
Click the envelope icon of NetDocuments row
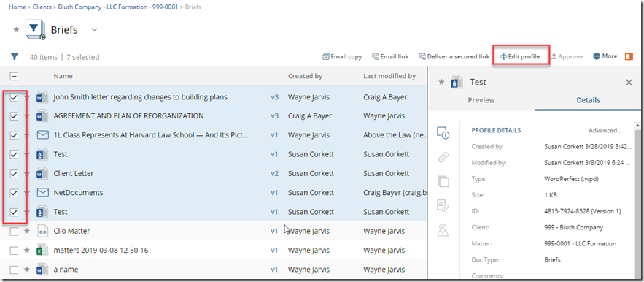[x=43, y=193]
